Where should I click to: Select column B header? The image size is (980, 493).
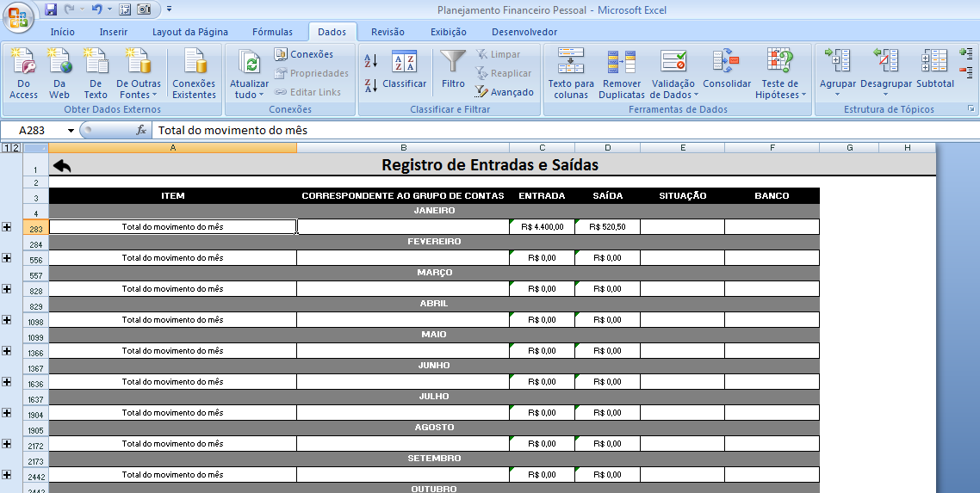403,148
